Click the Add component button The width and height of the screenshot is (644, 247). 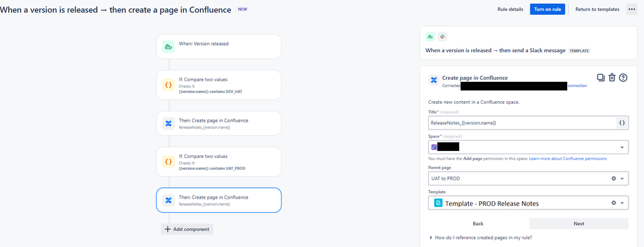pyautogui.click(x=188, y=230)
